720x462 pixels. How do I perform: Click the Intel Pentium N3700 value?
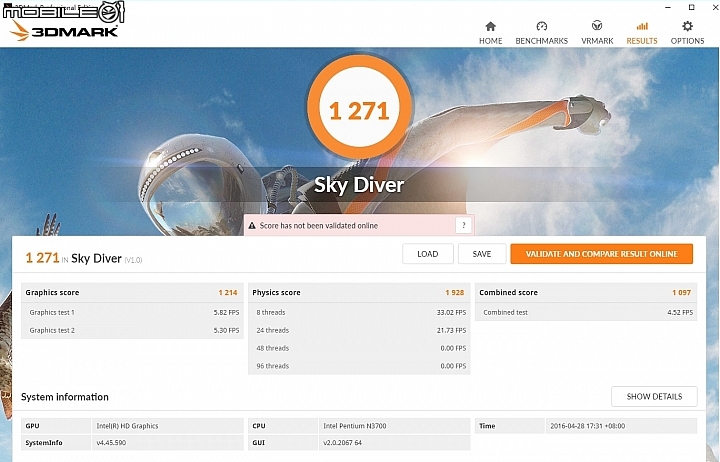coord(354,426)
